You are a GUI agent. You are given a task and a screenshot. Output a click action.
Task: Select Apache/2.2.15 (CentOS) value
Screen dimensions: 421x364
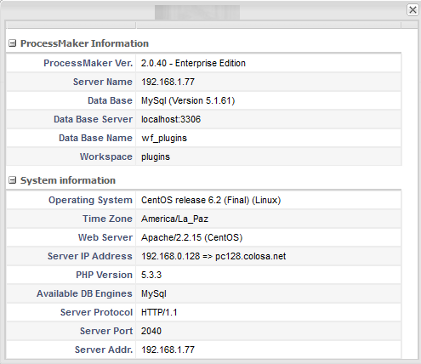(192, 237)
